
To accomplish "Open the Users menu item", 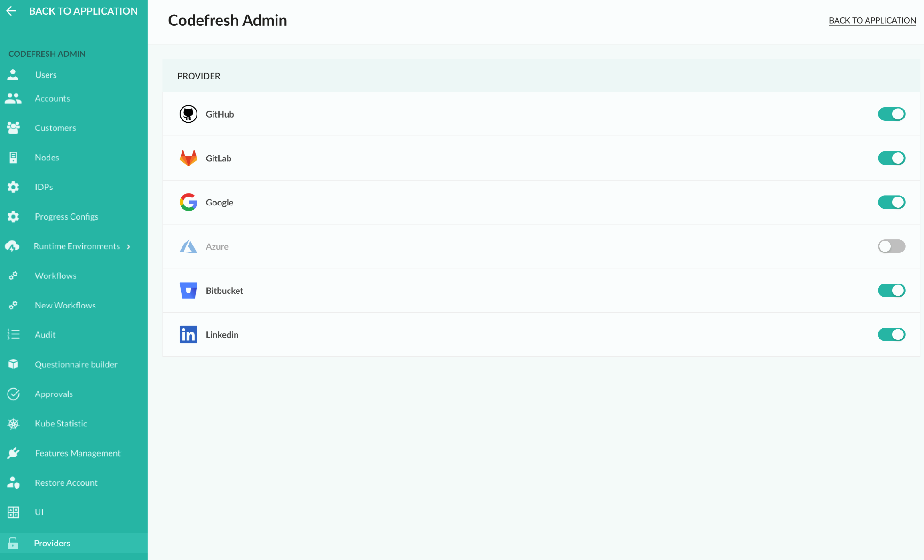I will point(46,75).
